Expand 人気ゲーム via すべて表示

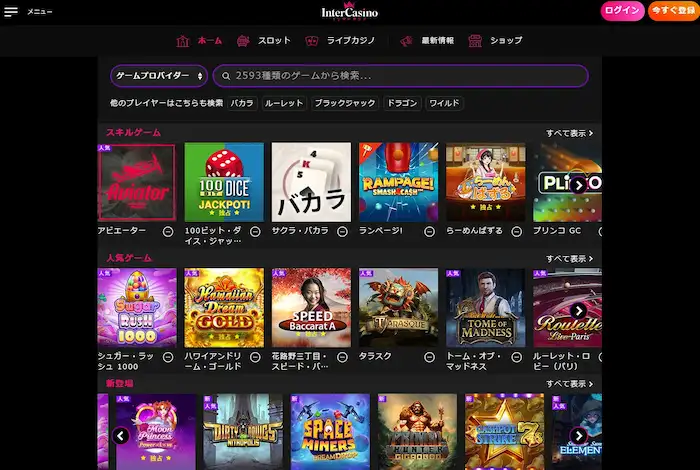click(x=569, y=258)
